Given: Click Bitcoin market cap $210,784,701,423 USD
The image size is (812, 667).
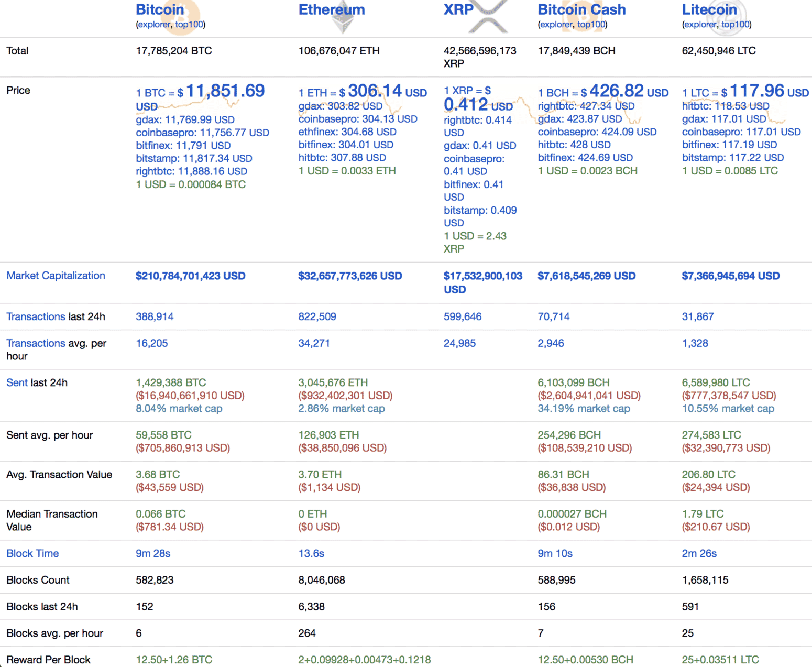Looking at the screenshot, I should pyautogui.click(x=190, y=276).
